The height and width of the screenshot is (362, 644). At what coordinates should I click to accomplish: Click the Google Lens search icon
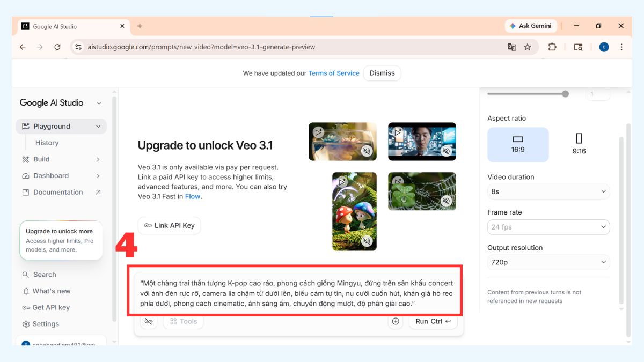pos(578,47)
